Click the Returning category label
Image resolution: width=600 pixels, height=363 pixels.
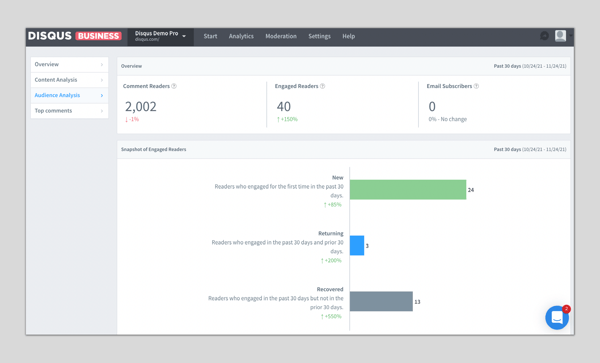click(331, 233)
